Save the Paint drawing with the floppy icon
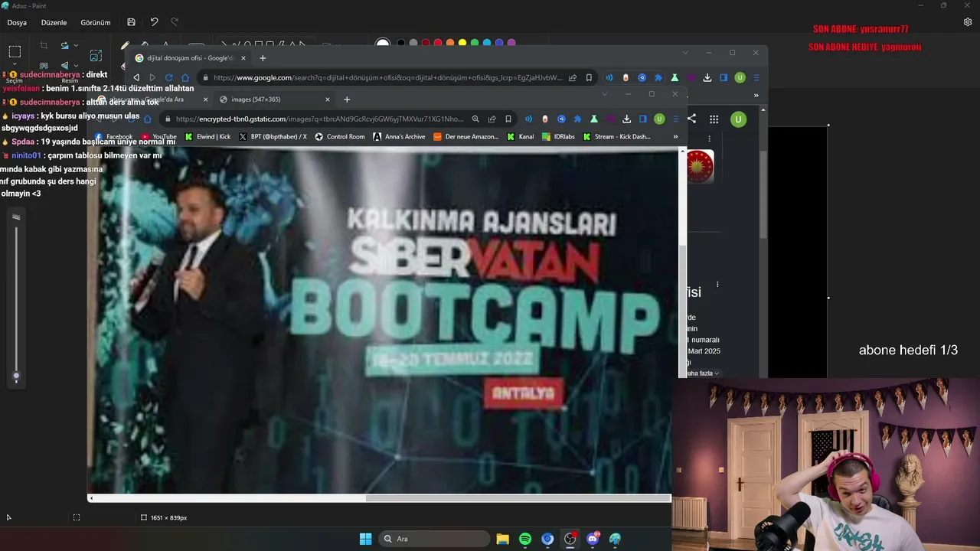Viewport: 980px width, 551px height. pos(132,22)
